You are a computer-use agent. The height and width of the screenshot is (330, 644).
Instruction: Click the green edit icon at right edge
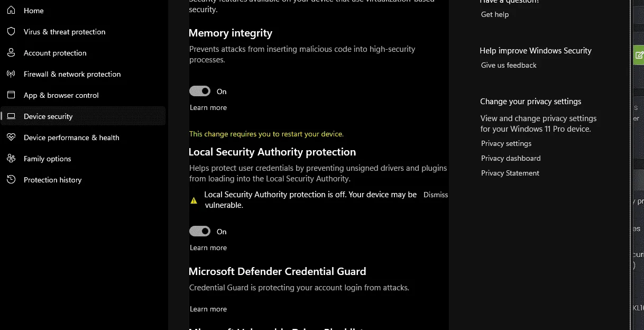tap(639, 55)
